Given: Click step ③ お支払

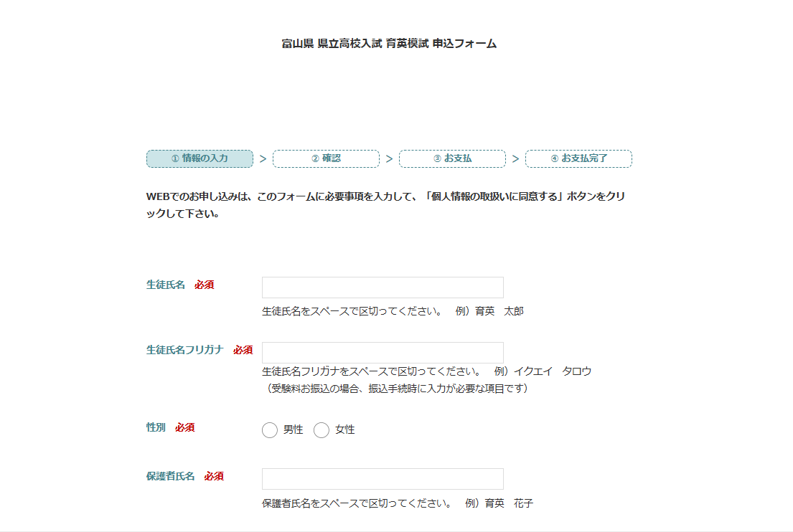Looking at the screenshot, I should click(x=452, y=158).
